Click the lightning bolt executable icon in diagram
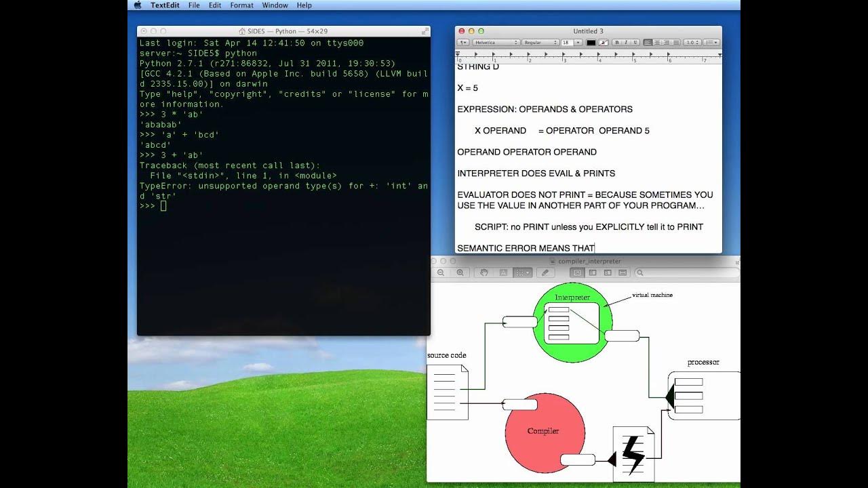This screenshot has width=868, height=488. point(633,453)
